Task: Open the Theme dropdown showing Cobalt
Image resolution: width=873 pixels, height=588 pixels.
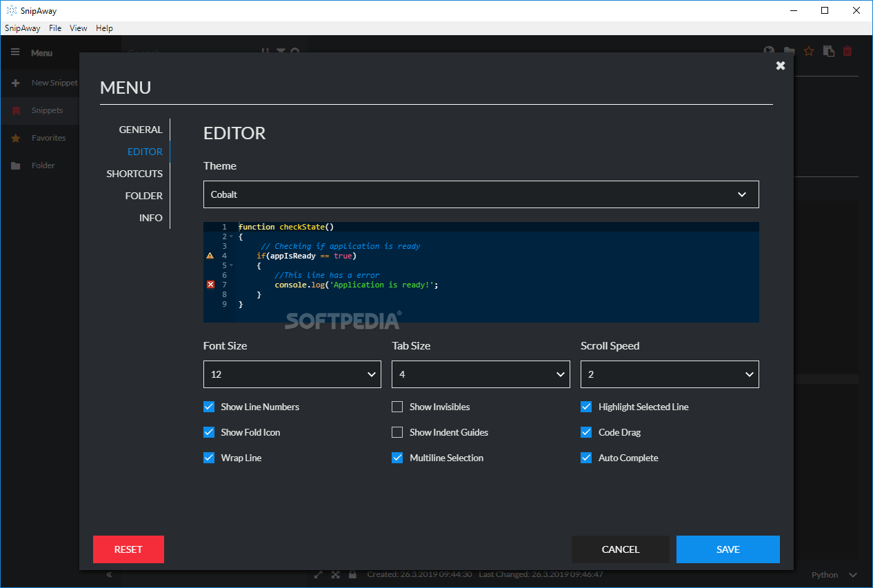Action: coord(481,194)
